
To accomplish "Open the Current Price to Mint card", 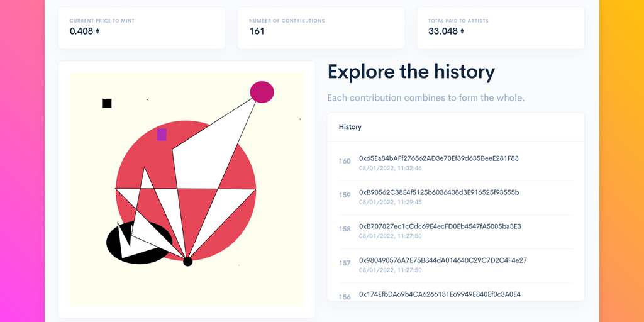I will coord(142,27).
